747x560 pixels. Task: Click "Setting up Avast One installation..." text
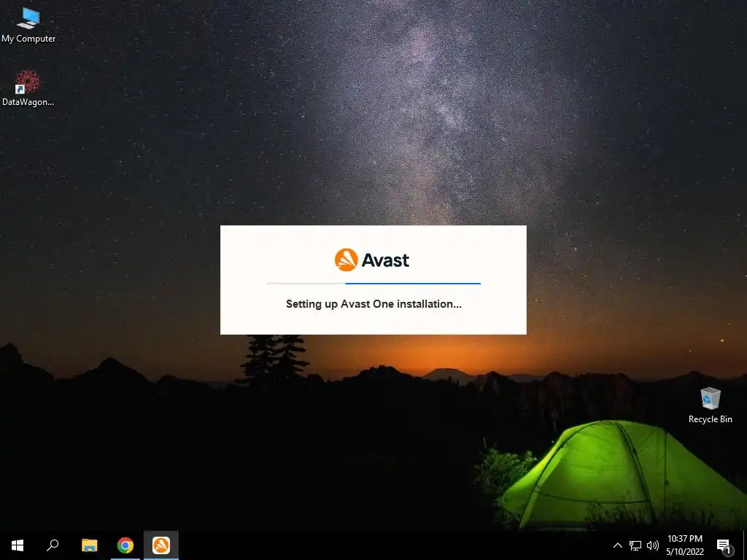pyautogui.click(x=373, y=304)
